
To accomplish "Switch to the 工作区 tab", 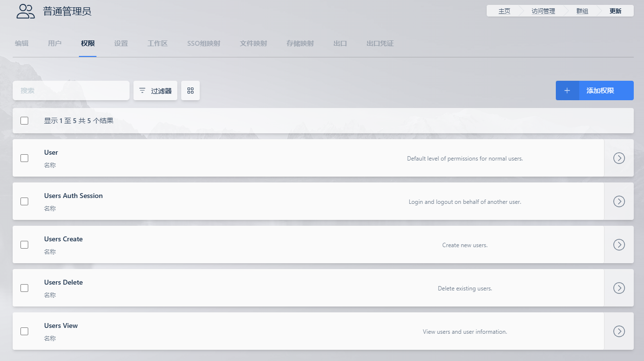I will [157, 43].
